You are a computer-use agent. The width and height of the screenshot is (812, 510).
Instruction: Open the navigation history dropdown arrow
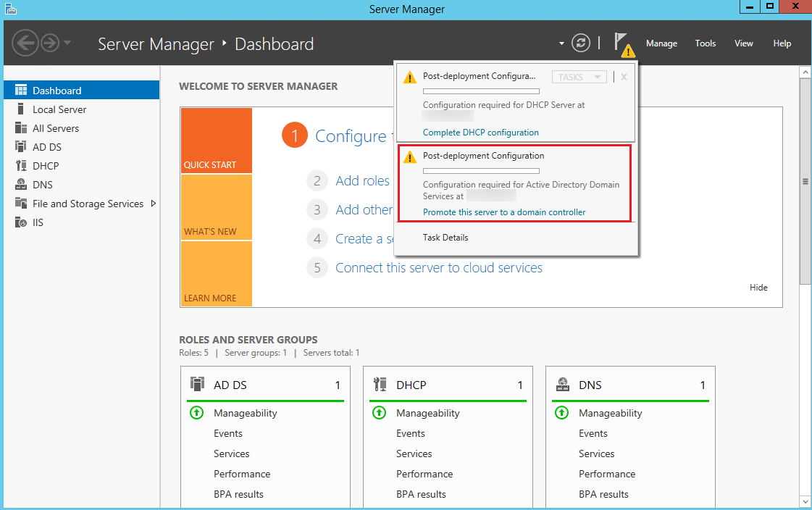67,43
